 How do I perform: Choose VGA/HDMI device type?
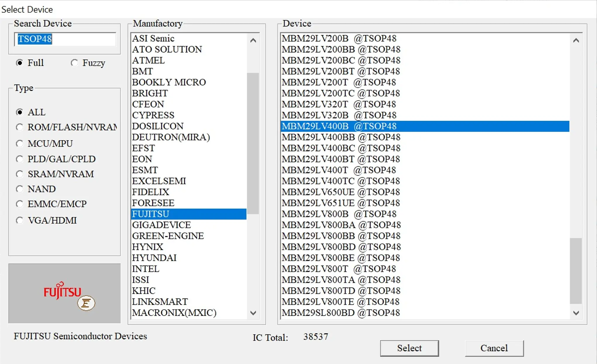tap(20, 220)
